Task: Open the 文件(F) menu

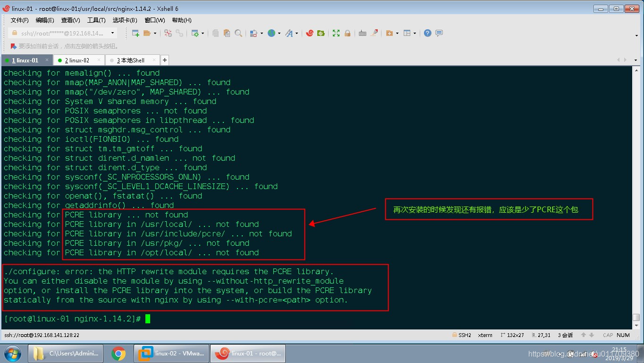Action: point(19,20)
